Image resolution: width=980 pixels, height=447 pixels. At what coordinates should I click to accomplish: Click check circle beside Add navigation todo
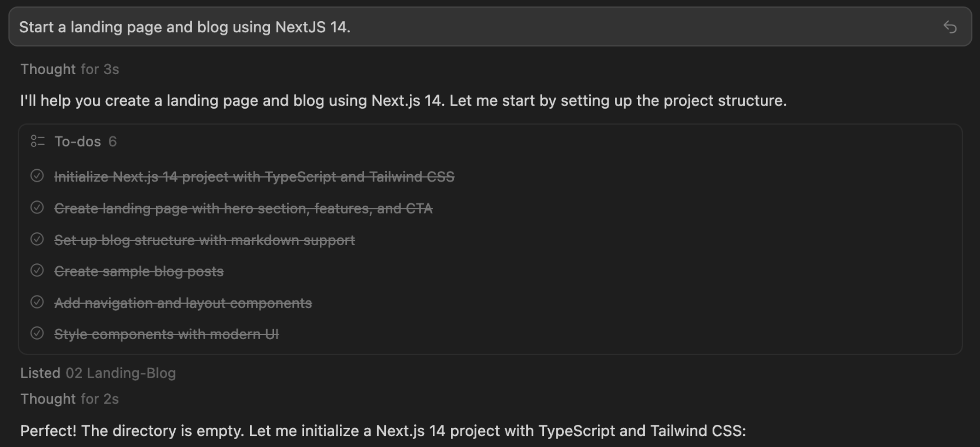[37, 302]
